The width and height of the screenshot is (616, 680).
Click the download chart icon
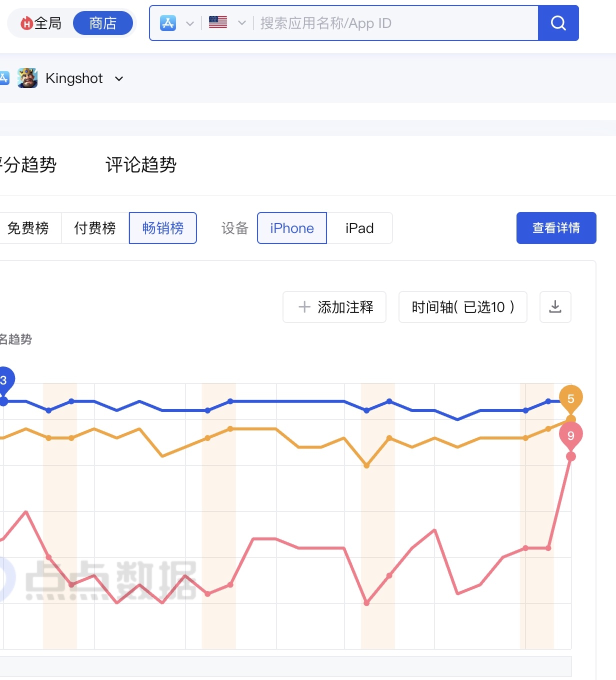[555, 307]
